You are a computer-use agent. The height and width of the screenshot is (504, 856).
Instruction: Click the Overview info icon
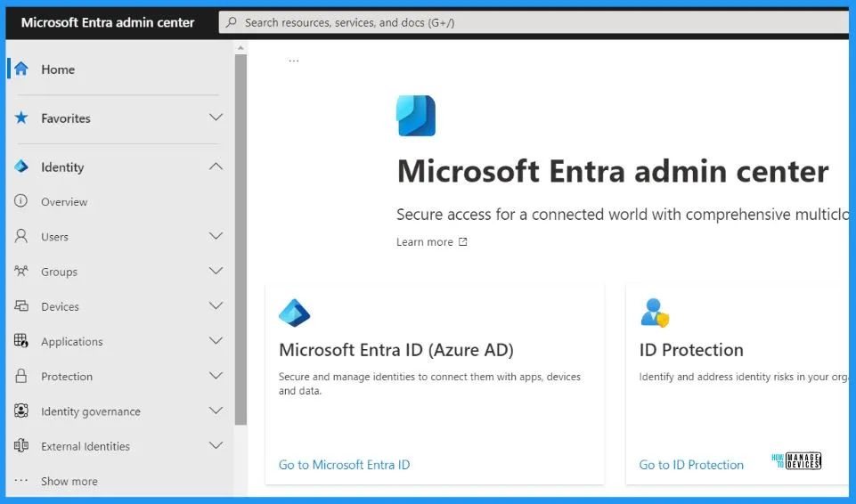click(20, 200)
